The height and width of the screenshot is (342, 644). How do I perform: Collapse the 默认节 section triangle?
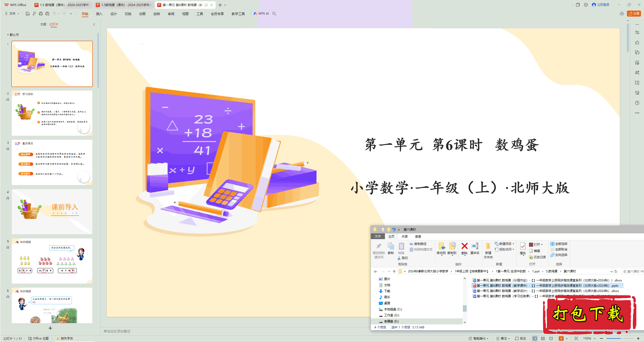8,35
